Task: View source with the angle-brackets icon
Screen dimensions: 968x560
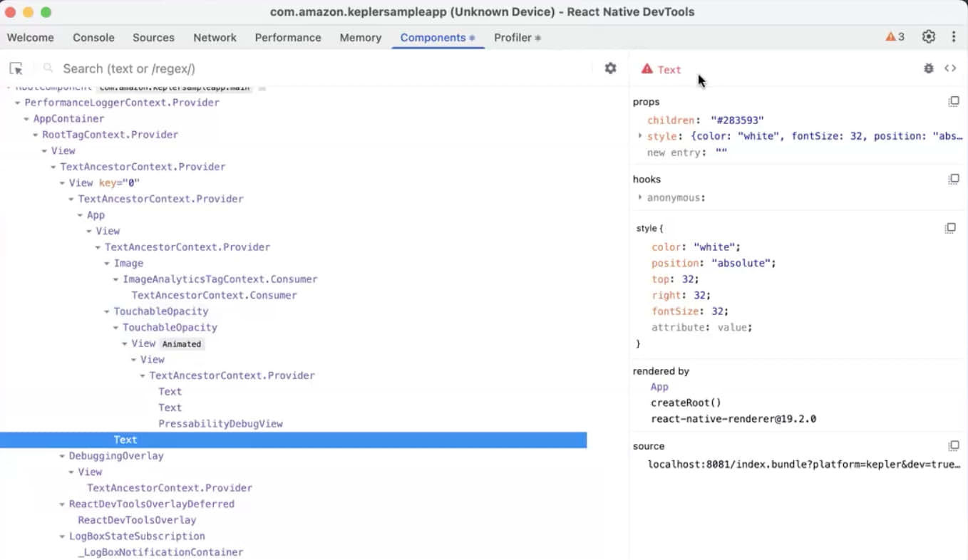Action: click(950, 68)
